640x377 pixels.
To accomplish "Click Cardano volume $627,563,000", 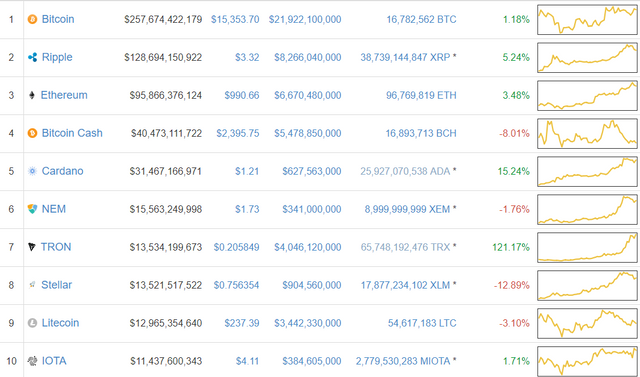I will (312, 171).
